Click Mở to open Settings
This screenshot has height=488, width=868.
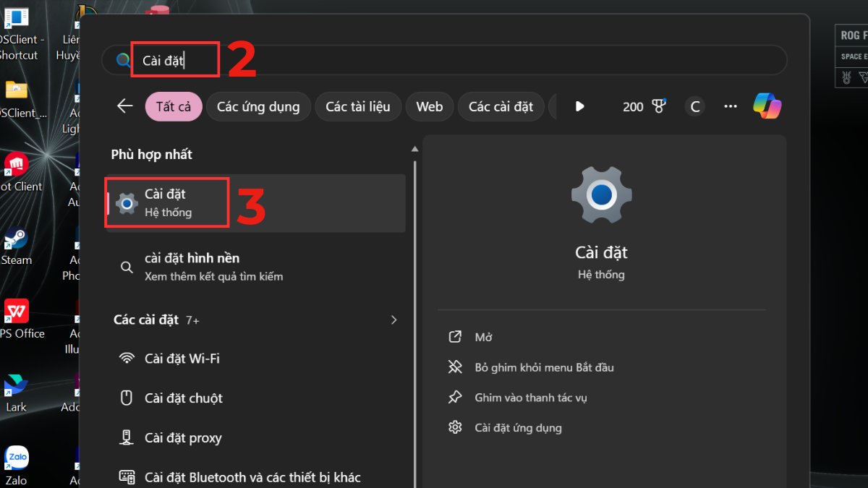(x=483, y=337)
